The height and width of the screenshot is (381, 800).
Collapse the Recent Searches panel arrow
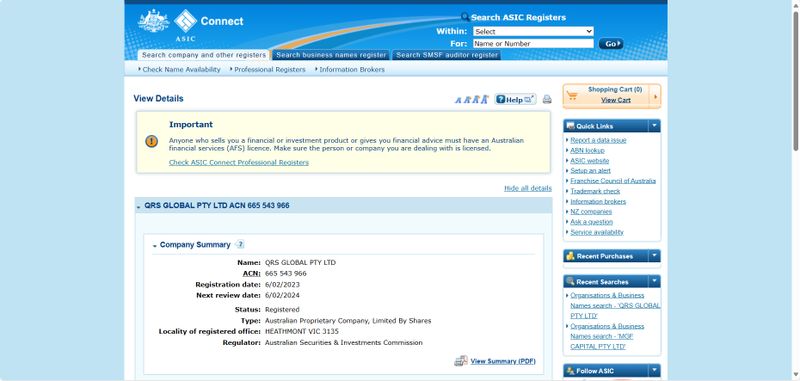(655, 281)
